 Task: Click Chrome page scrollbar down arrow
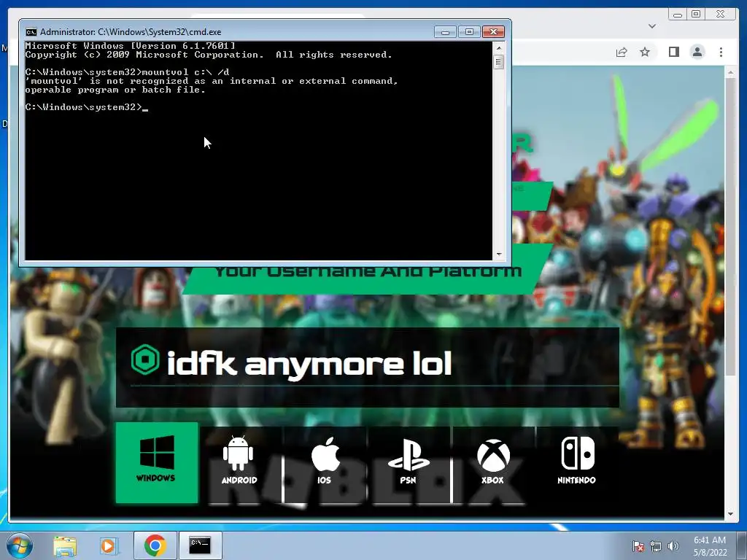[x=730, y=514]
